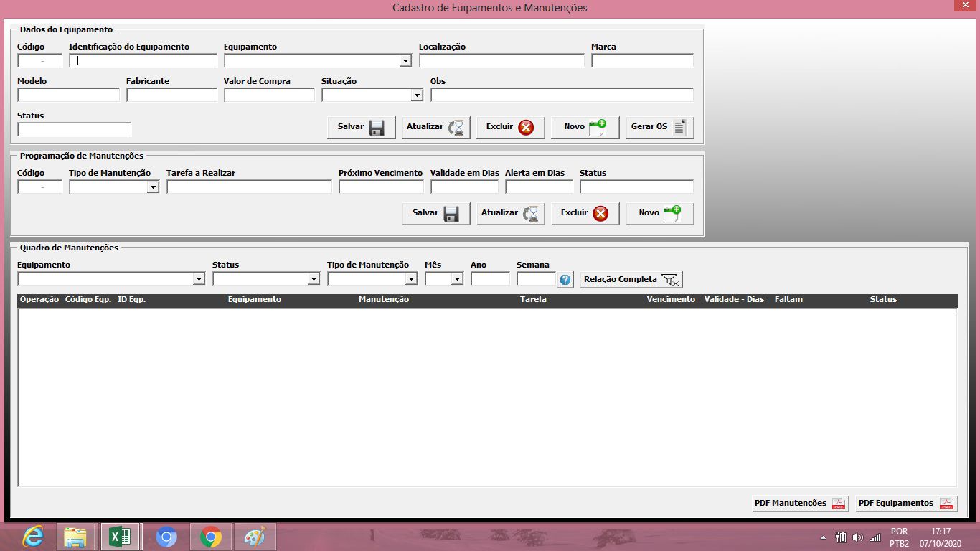Open the Status filter in Quadro de Manutenções
This screenshot has height=551, width=980.
tap(314, 279)
